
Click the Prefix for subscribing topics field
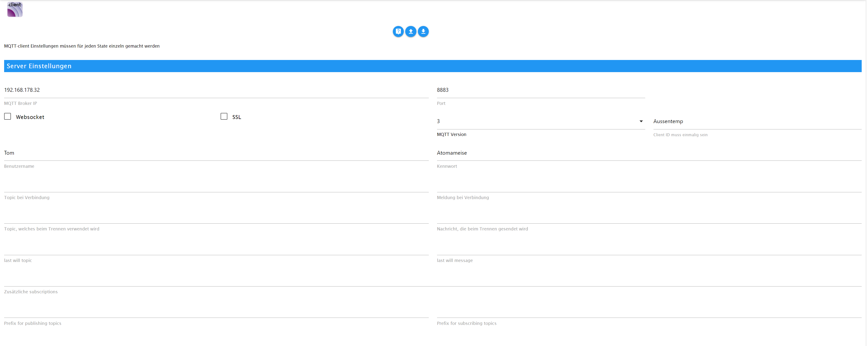(649, 310)
